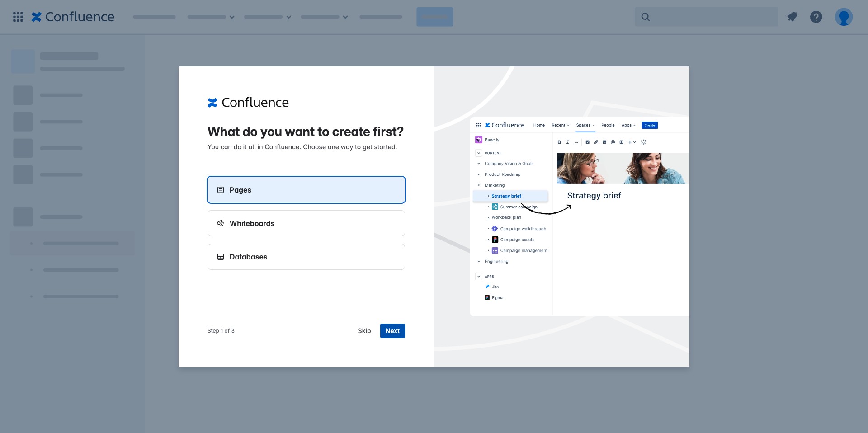
Task: Open the help question mark icon
Action: [816, 17]
